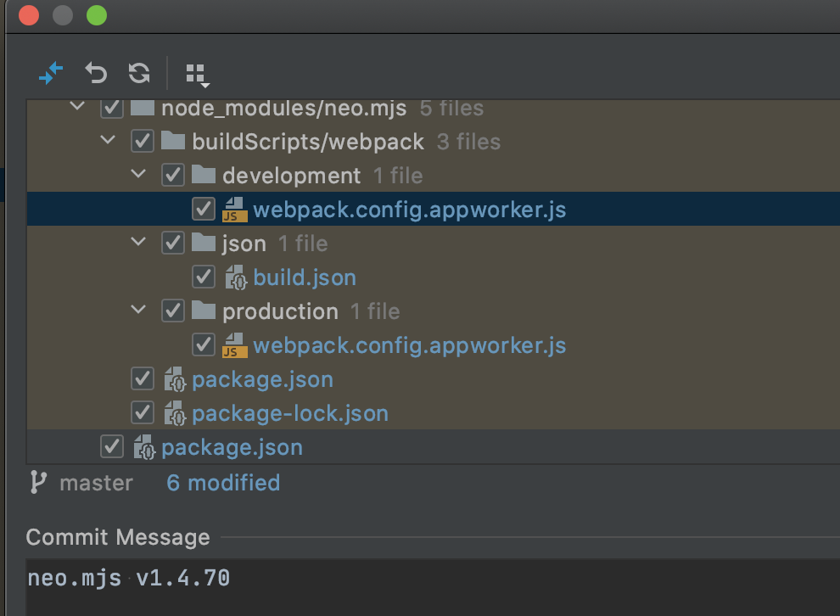
Task: Click the master branch label
Action: [x=97, y=483]
